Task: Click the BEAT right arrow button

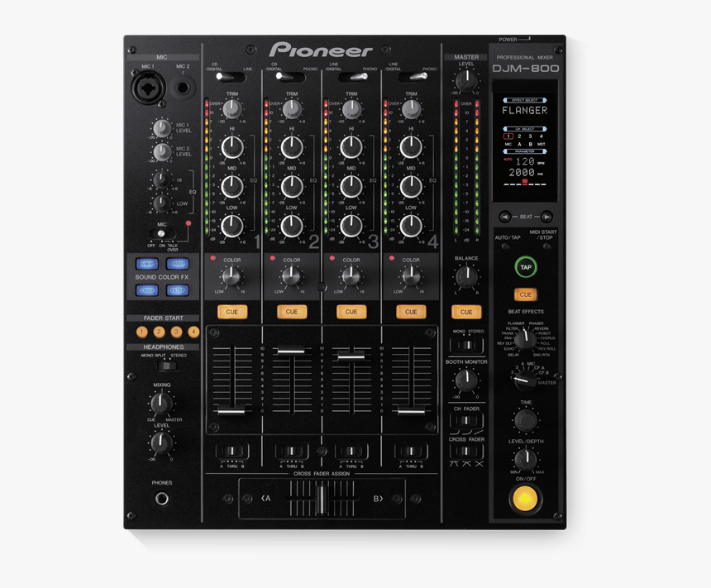Action: 546,217
